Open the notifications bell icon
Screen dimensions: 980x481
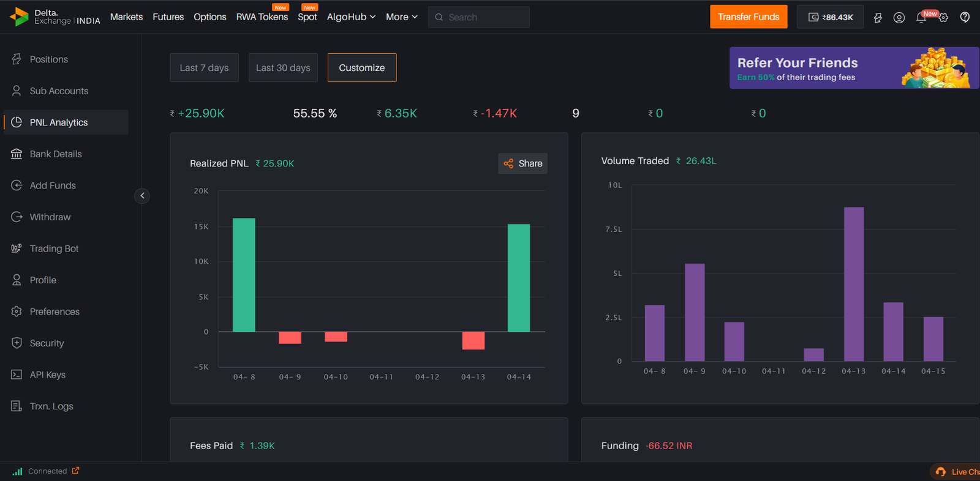click(x=921, y=18)
